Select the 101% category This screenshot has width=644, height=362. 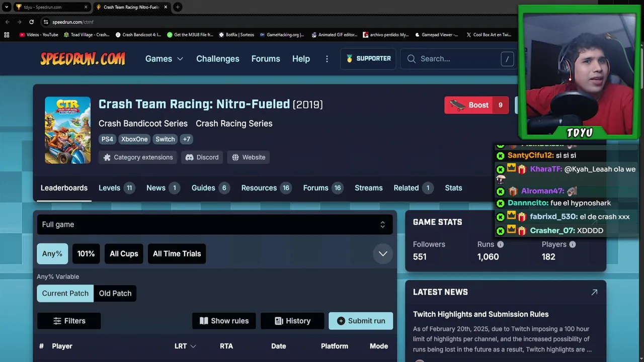(x=86, y=254)
